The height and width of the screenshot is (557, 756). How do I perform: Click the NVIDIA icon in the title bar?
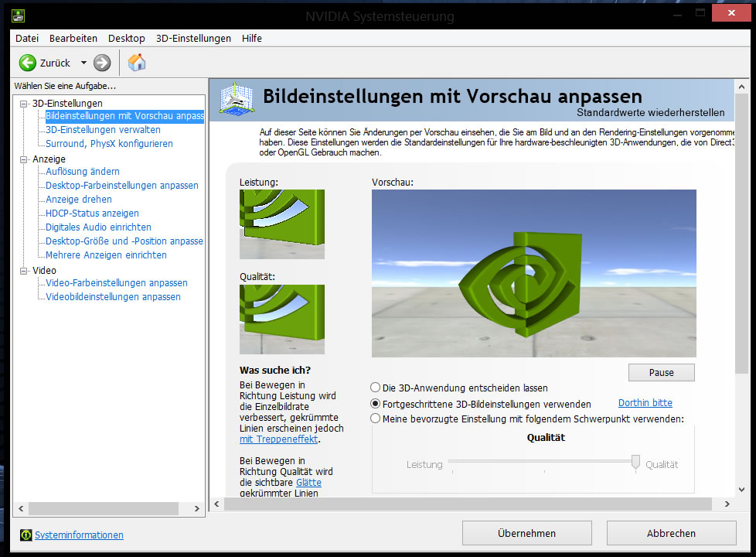click(x=19, y=16)
